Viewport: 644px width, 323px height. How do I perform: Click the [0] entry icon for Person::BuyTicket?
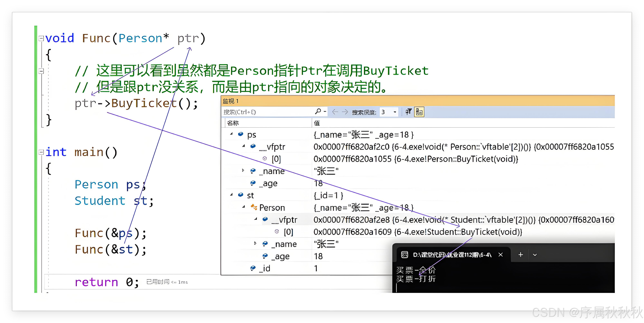265,158
